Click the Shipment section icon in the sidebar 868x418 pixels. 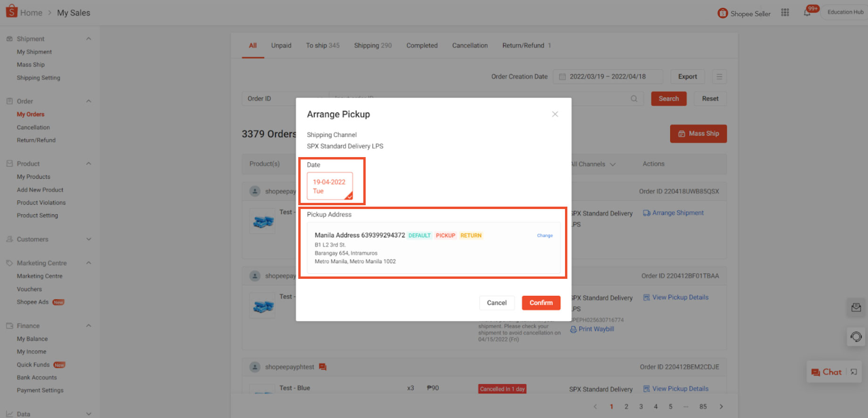click(9, 39)
